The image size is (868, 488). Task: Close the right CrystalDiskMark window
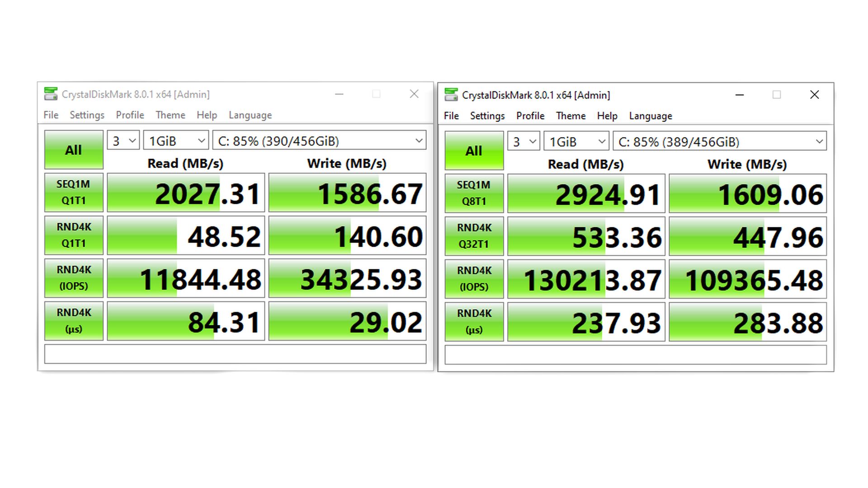click(x=814, y=95)
